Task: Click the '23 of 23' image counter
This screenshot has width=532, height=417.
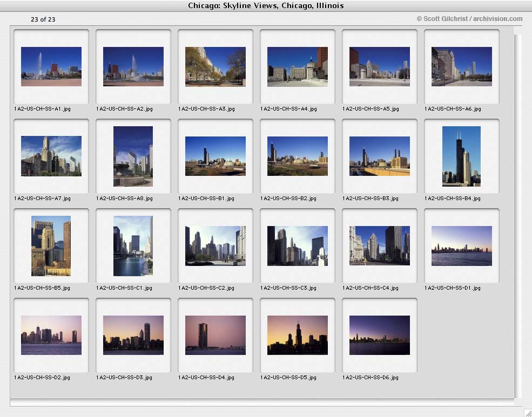Action: (x=43, y=19)
